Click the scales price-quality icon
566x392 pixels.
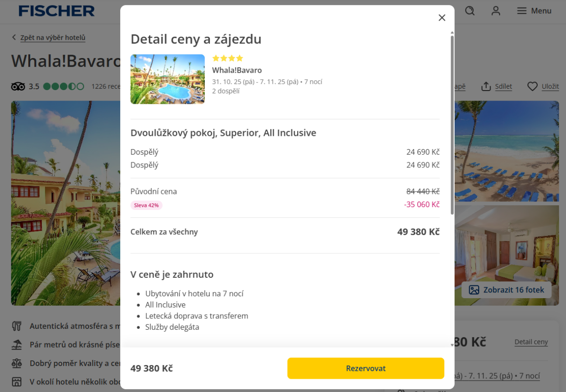click(17, 363)
